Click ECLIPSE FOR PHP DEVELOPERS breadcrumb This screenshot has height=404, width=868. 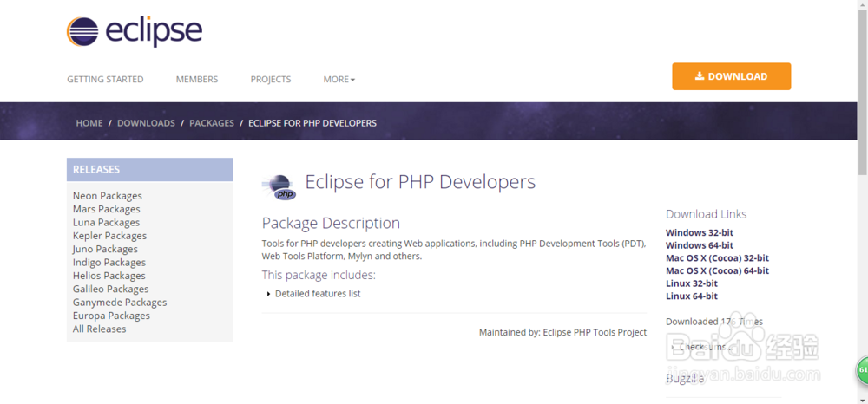[312, 123]
